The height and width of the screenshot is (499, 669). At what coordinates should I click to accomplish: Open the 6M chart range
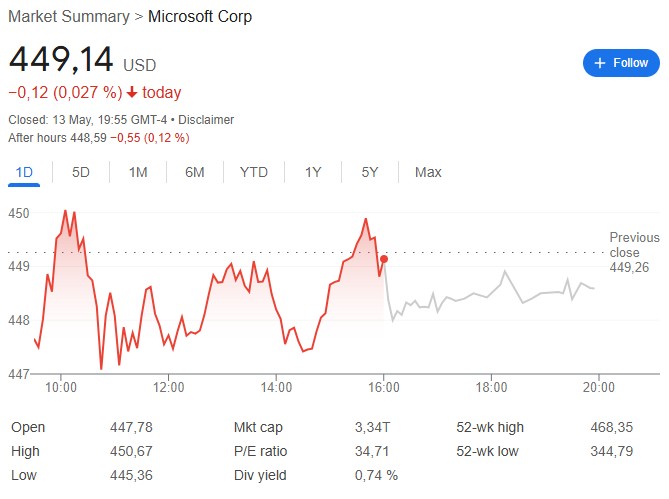point(195,172)
